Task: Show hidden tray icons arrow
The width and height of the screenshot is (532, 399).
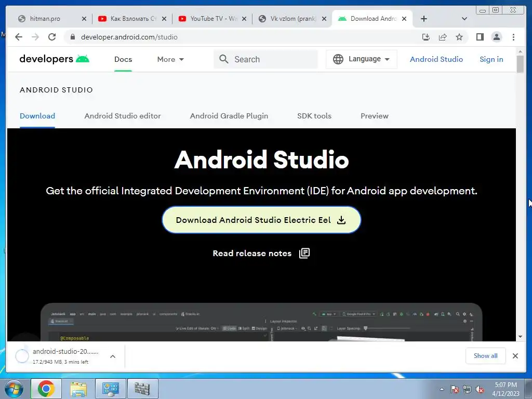Action: (442, 389)
